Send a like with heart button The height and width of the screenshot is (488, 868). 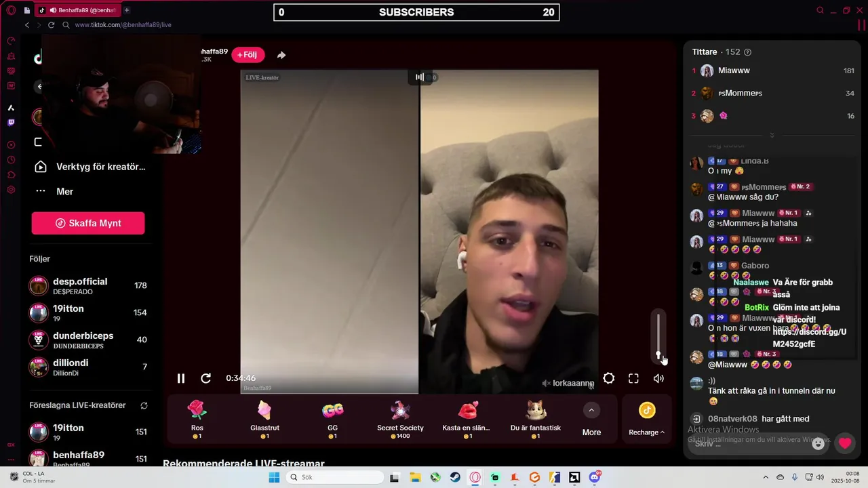844,443
